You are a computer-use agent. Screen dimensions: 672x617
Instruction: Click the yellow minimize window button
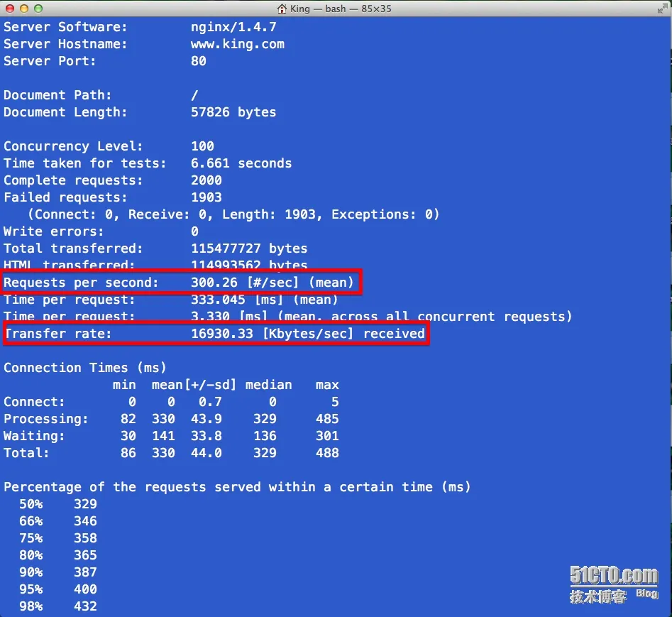coord(24,8)
